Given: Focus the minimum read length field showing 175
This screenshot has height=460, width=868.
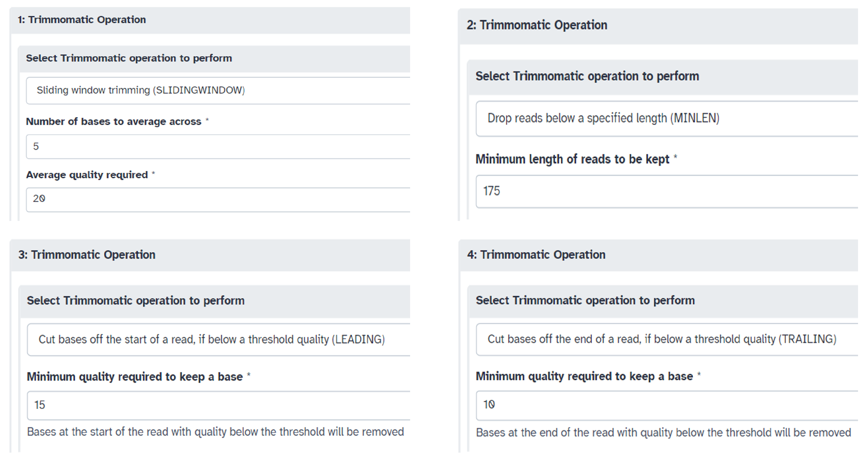Looking at the screenshot, I should tap(667, 191).
